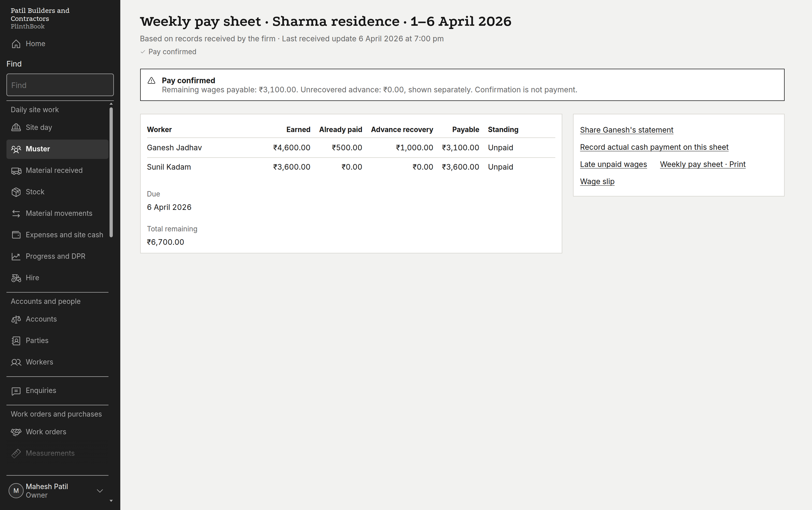Click the Progress and DPR chart icon
The width and height of the screenshot is (812, 510).
[16, 256]
